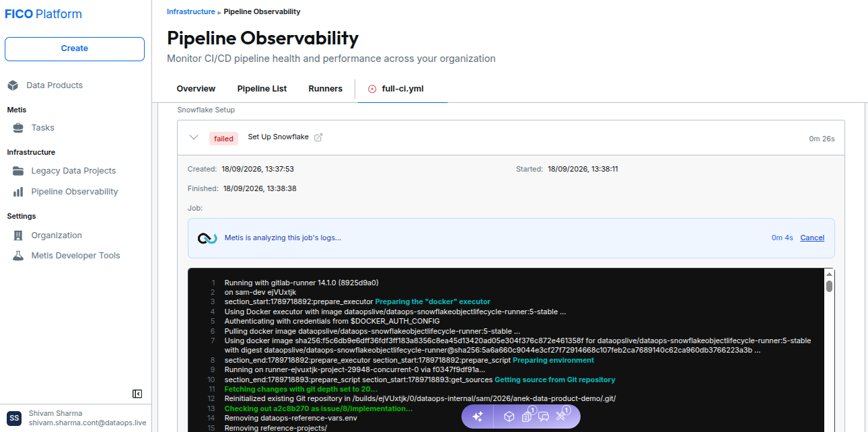This screenshot has width=868, height=432.
Task: Open Legacy Data Projects in the sidebar
Action: tap(73, 171)
